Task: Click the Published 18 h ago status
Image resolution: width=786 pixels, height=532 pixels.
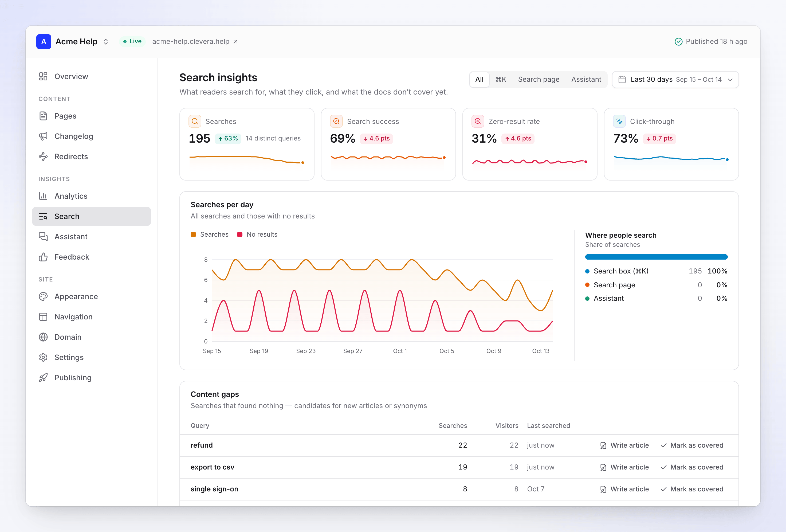Action: point(711,42)
